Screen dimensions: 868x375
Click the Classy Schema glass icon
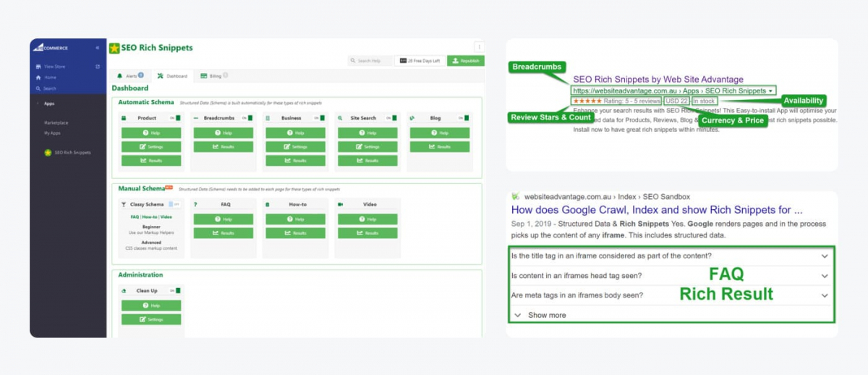(124, 205)
